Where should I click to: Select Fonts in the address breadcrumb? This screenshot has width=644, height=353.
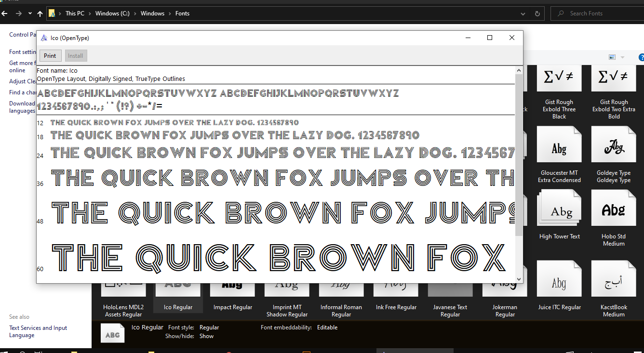(x=182, y=13)
